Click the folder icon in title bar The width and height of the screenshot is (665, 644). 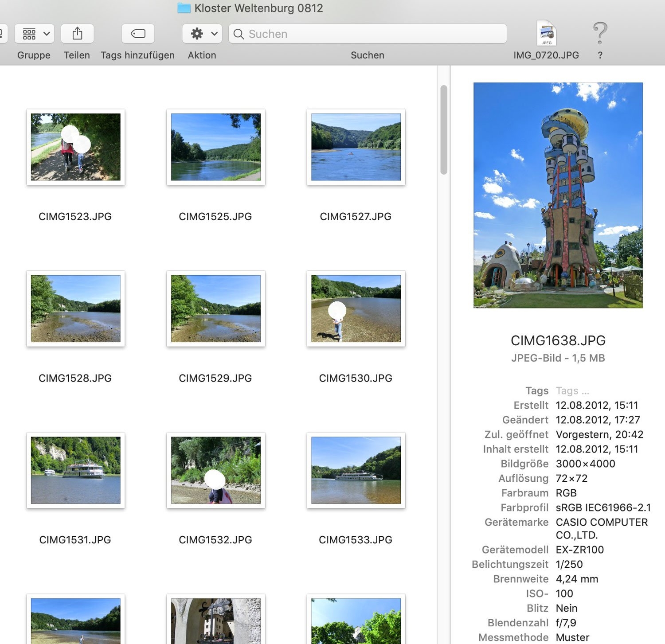click(x=184, y=8)
